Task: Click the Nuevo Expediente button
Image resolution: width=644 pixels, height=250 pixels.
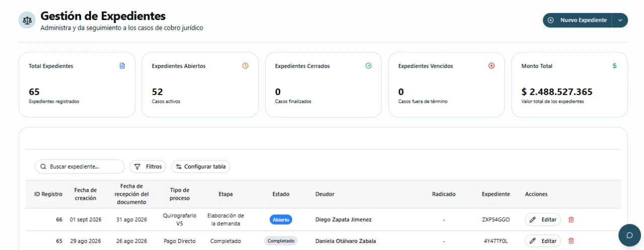Action: 577,20
